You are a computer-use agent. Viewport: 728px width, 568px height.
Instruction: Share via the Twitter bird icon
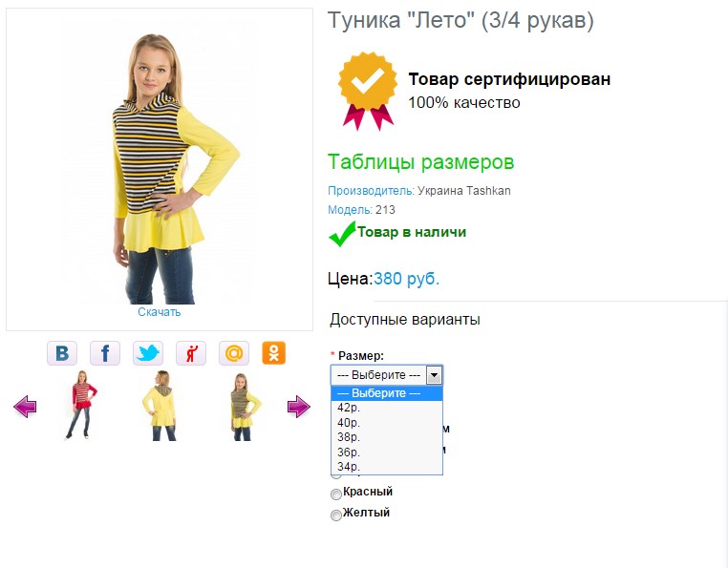pos(148,353)
